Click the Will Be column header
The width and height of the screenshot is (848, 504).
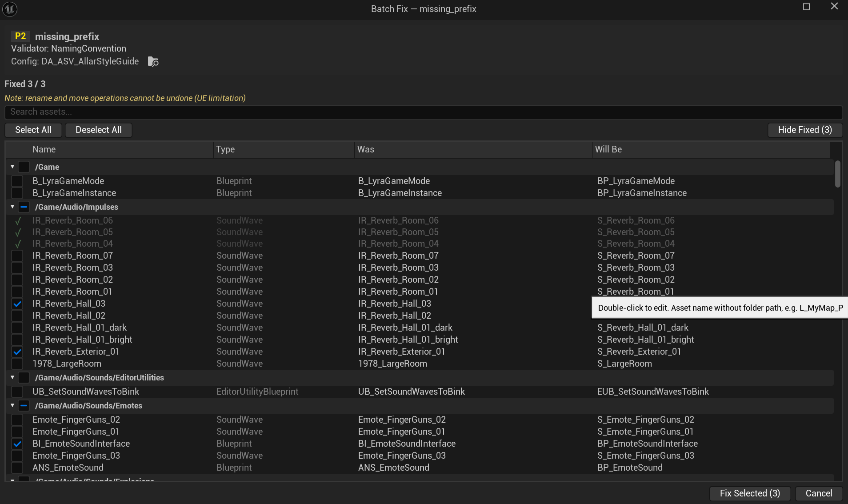712,149
